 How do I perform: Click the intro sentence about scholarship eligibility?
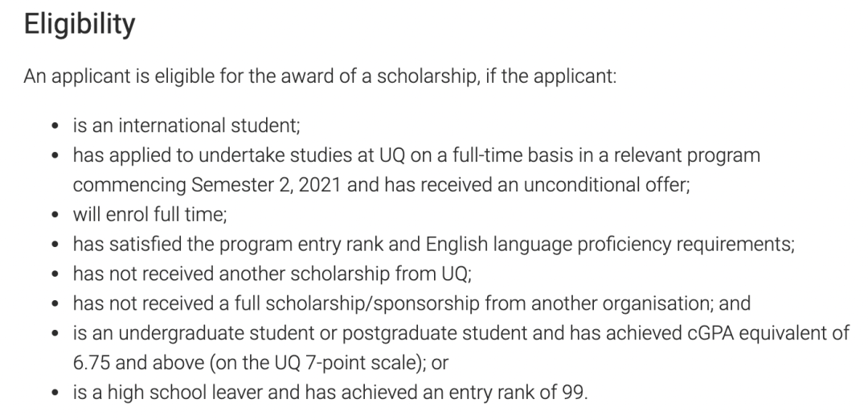click(320, 76)
